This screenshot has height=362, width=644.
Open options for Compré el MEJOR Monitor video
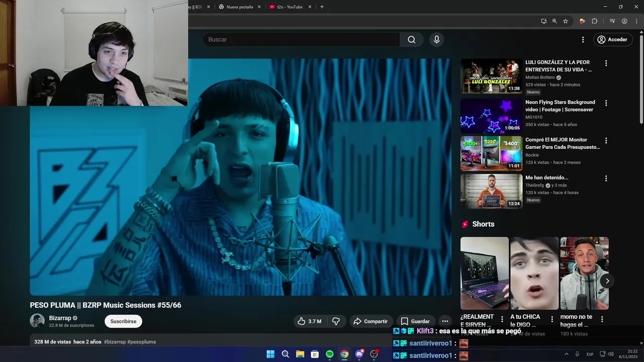pyautogui.click(x=606, y=141)
